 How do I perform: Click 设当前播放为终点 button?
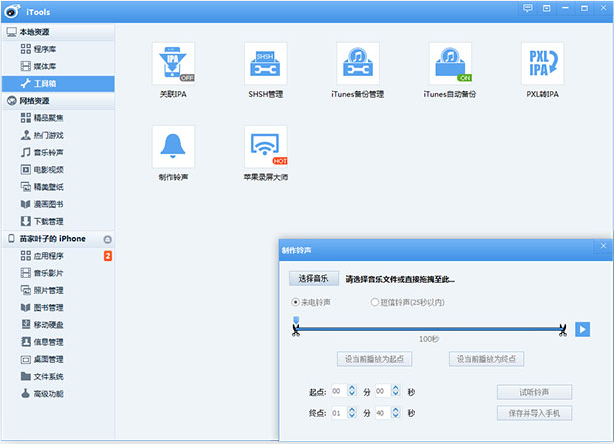(486, 359)
